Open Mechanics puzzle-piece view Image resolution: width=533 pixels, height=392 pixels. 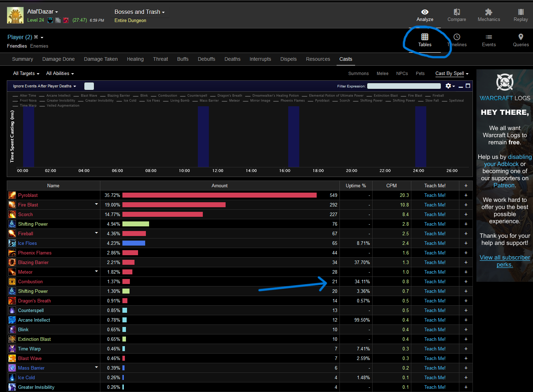489,15
